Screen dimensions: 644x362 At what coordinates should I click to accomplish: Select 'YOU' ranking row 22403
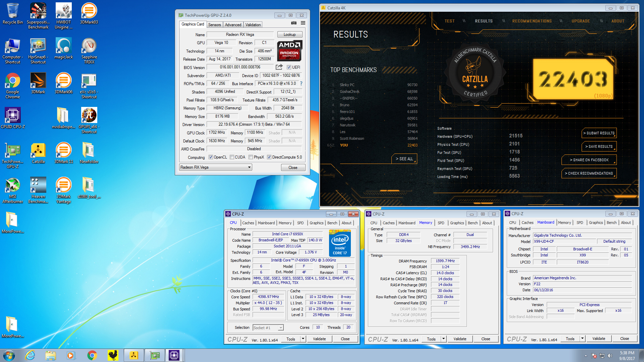373,145
